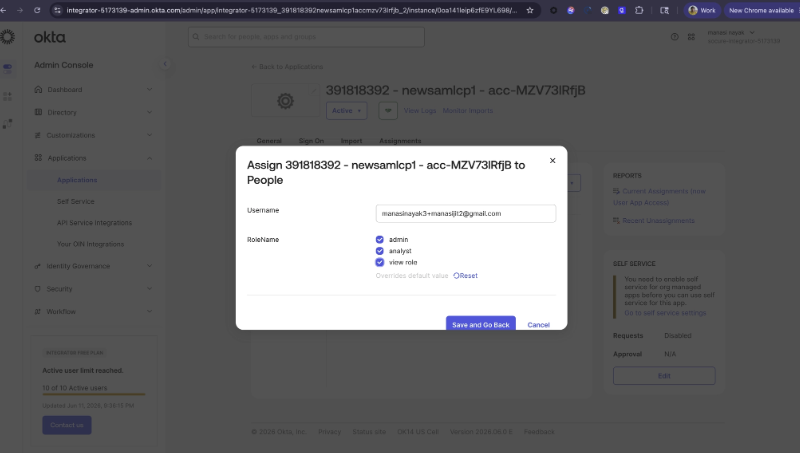
Task: Click the search people, apps and groups field
Action: (306, 37)
